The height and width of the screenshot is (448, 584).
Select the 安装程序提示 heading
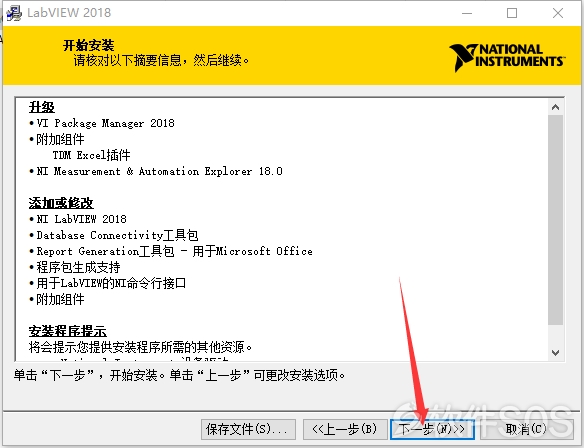[x=68, y=331]
